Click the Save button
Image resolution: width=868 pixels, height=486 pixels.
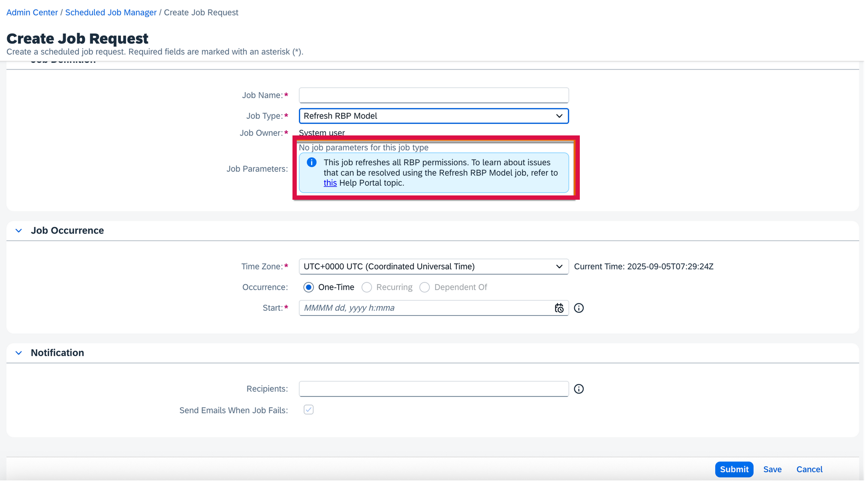click(x=772, y=469)
